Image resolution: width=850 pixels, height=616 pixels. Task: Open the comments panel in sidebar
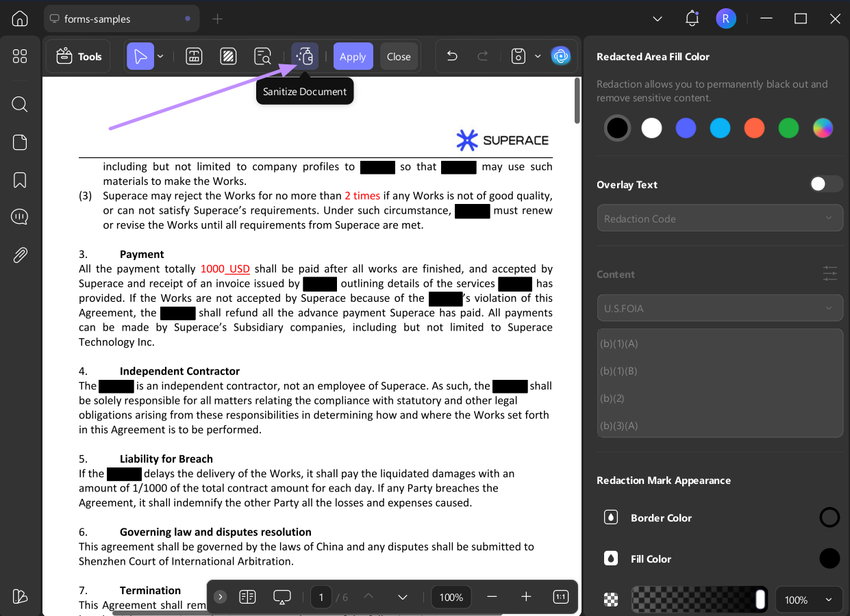(x=20, y=218)
